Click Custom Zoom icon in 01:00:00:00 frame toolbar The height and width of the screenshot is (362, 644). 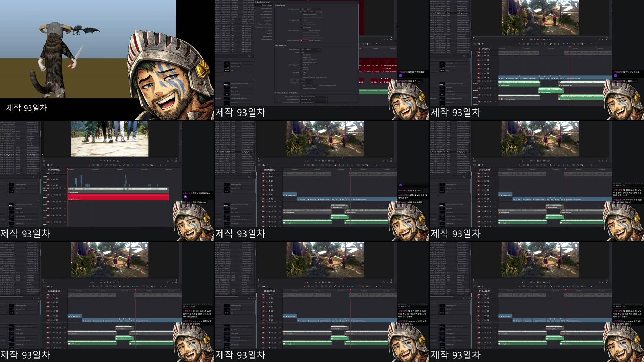pos(151,165)
